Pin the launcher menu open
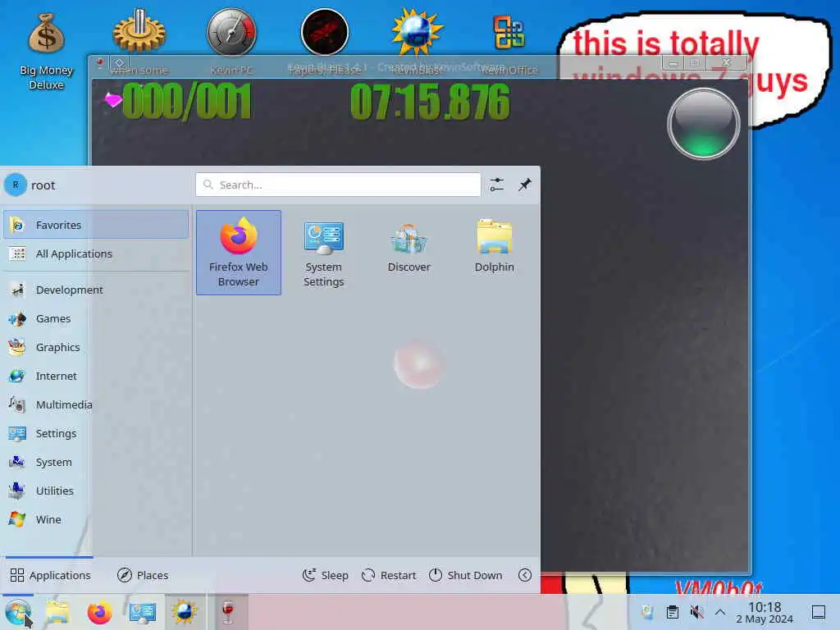840x630 pixels. click(524, 185)
